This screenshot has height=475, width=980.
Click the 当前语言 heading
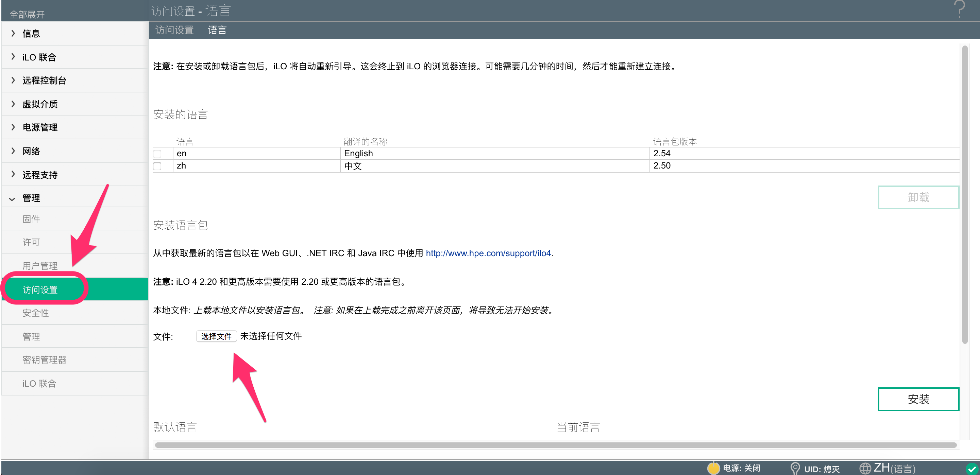pyautogui.click(x=578, y=427)
